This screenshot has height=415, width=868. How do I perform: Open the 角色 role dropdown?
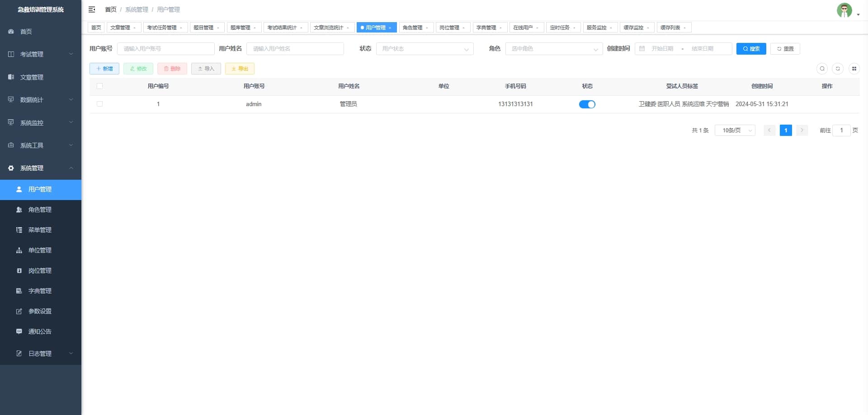tap(554, 49)
